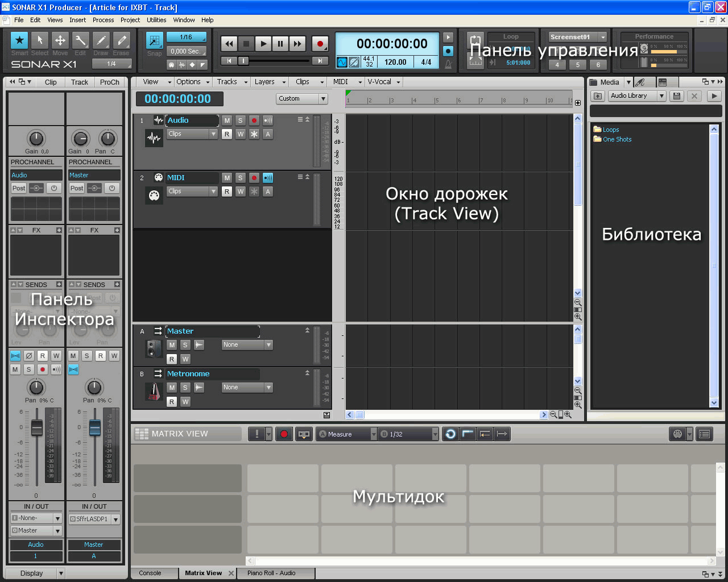This screenshot has height=582, width=728.
Task: Toggle input echo on MIDI track
Action: pyautogui.click(x=268, y=178)
